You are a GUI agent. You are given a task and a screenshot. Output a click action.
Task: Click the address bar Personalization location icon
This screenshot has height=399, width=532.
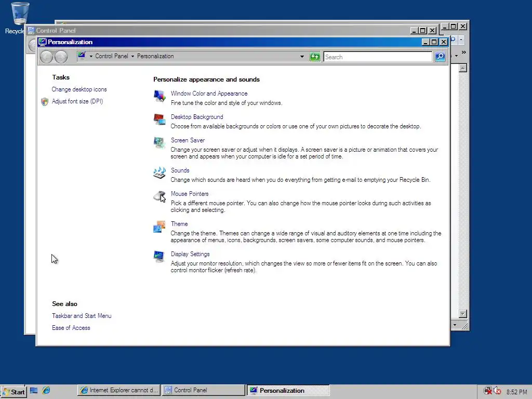tap(82, 56)
